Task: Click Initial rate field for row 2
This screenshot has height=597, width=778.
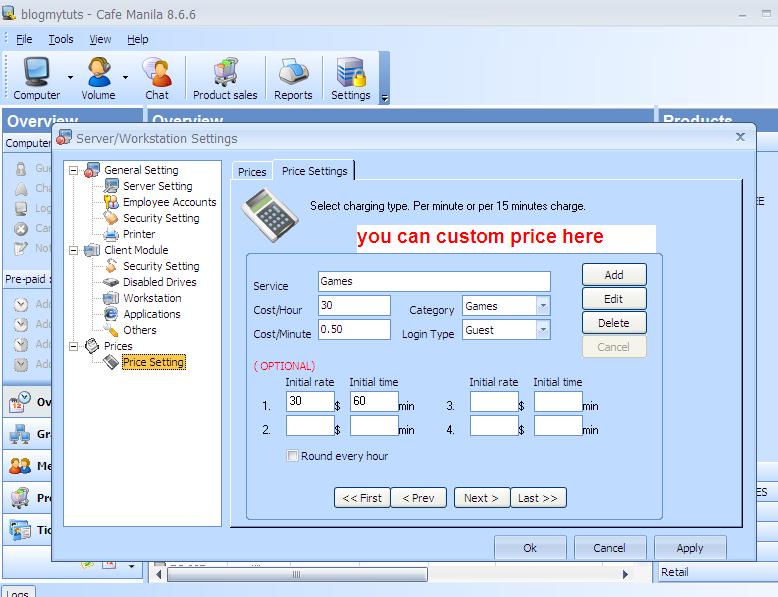Action: click(x=310, y=426)
